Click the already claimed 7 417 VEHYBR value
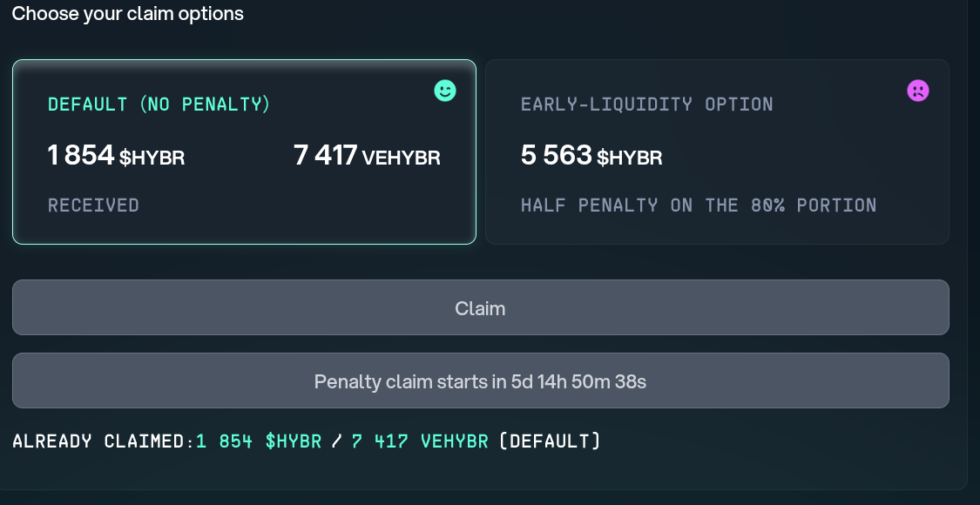This screenshot has width=980, height=505. pos(420,441)
